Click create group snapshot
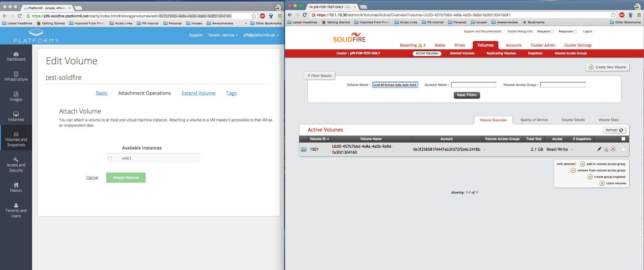This screenshot has width=644, height=270. pyautogui.click(x=606, y=177)
